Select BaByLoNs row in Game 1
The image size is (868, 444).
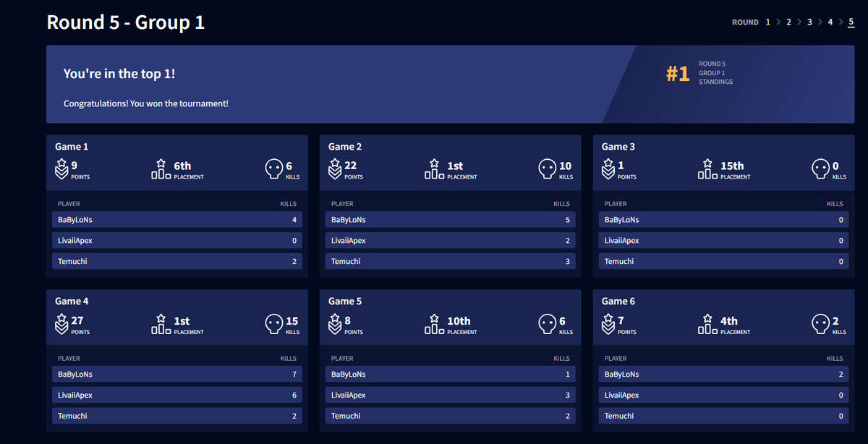[177, 220]
